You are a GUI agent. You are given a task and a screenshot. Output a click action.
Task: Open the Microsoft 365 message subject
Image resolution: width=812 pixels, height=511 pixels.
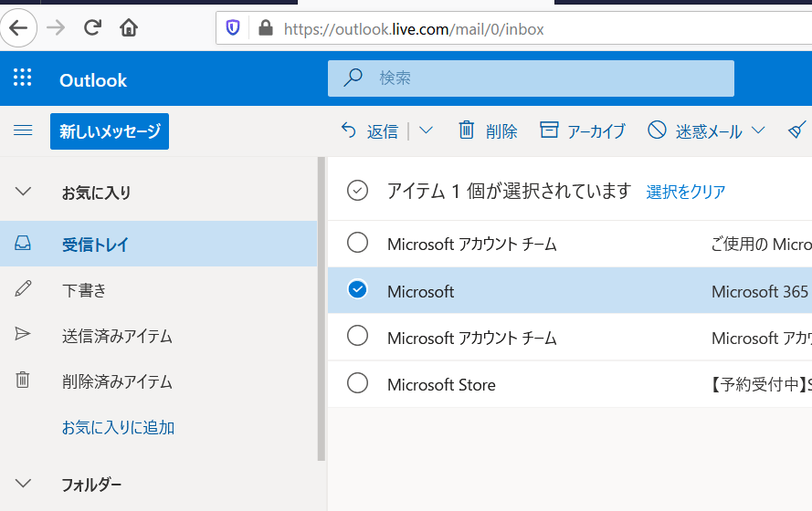pyautogui.click(x=762, y=291)
